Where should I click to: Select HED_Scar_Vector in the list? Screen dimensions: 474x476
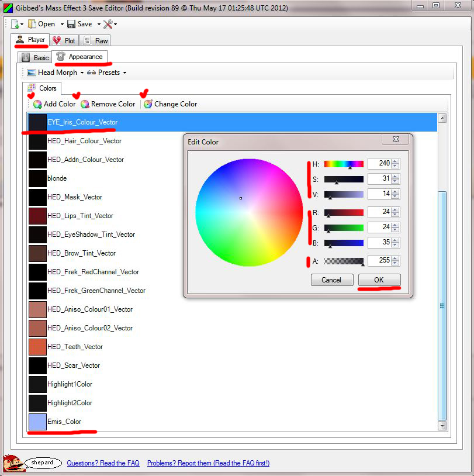tap(74, 365)
